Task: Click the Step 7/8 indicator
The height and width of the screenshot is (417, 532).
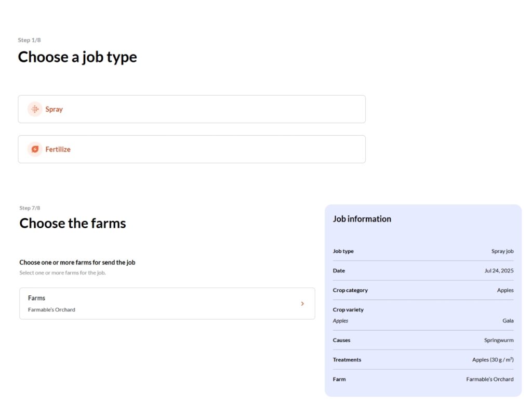Action: [30, 208]
